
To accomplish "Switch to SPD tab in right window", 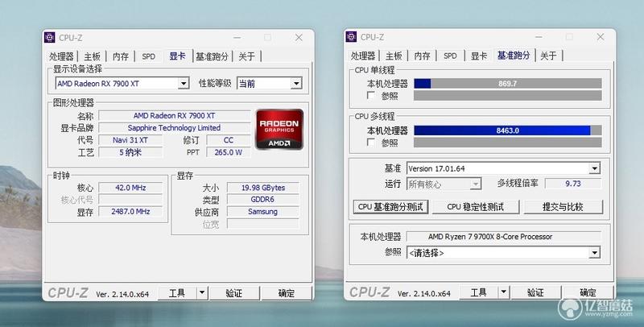I will click(450, 56).
